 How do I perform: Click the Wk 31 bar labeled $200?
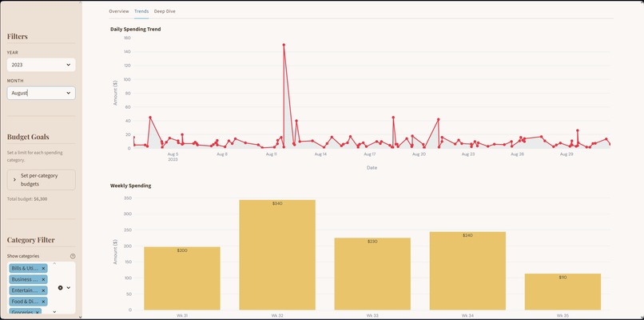coord(182,278)
